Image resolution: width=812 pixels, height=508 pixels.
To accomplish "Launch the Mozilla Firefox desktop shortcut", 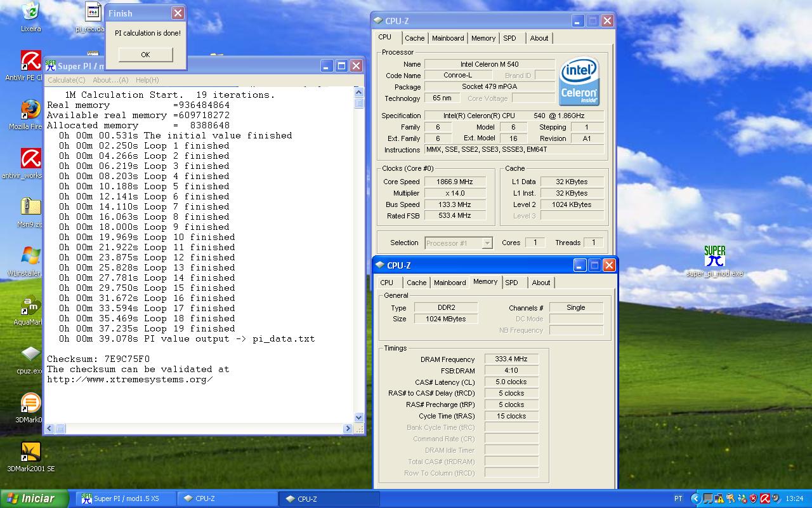I will click(30, 114).
